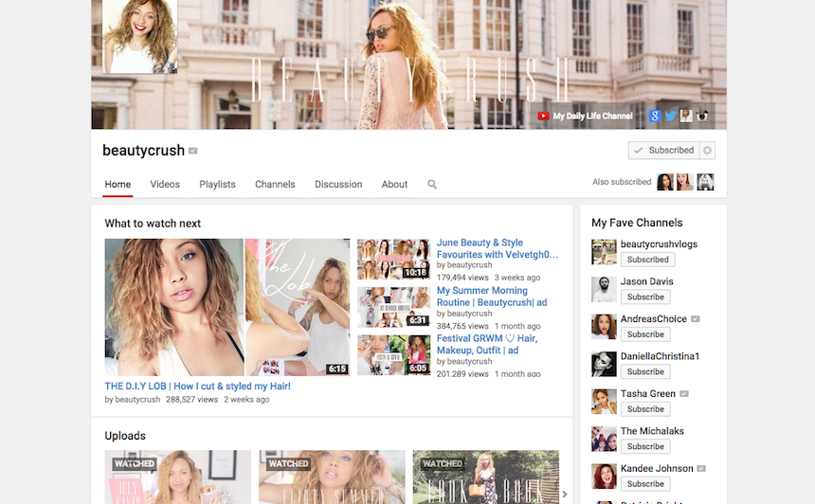
Task: Open My Daily Life Channel link
Action: pyautogui.click(x=592, y=116)
